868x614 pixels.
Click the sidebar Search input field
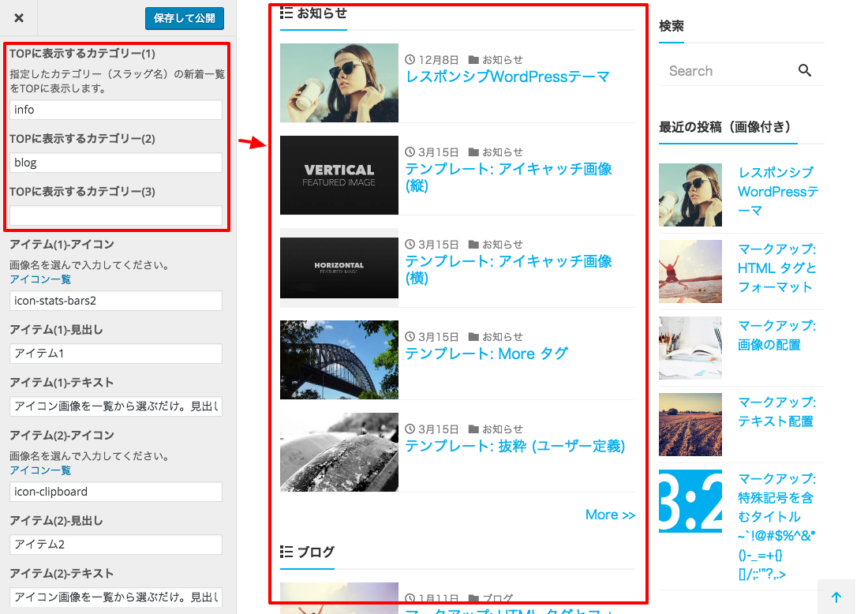[726, 71]
